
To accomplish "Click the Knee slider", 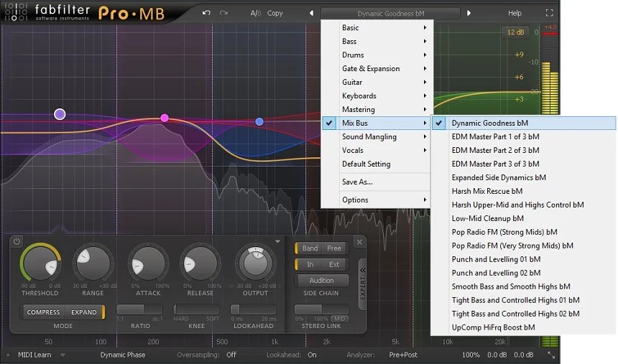I will [196, 309].
